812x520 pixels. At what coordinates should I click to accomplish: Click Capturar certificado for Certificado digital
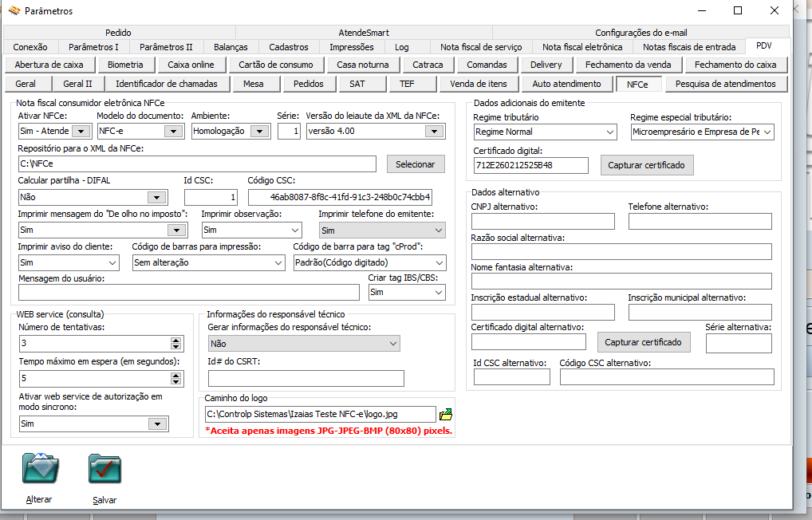(x=646, y=165)
